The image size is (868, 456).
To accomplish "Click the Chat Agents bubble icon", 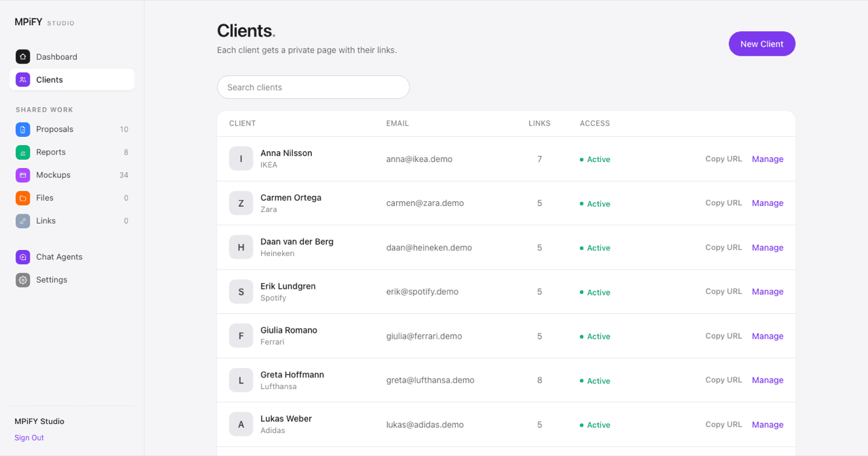I will pos(23,257).
